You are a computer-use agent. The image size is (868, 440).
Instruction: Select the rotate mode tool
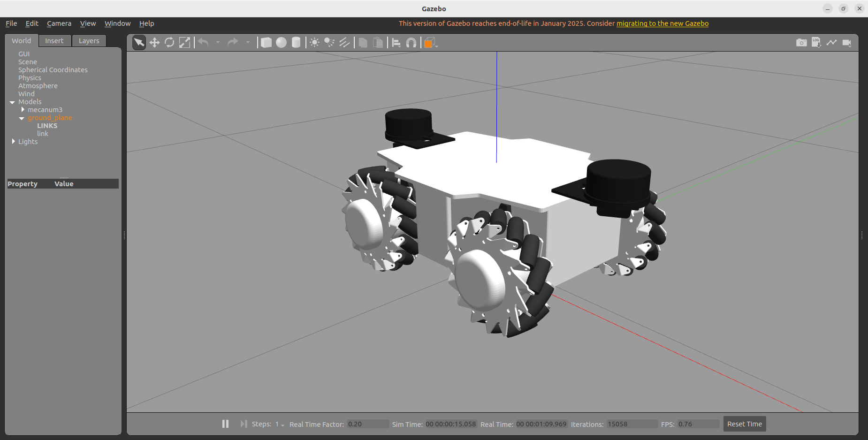coord(169,43)
